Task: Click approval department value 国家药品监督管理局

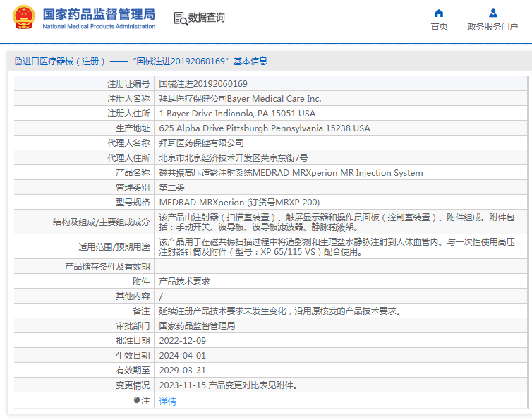Action: coord(197,326)
